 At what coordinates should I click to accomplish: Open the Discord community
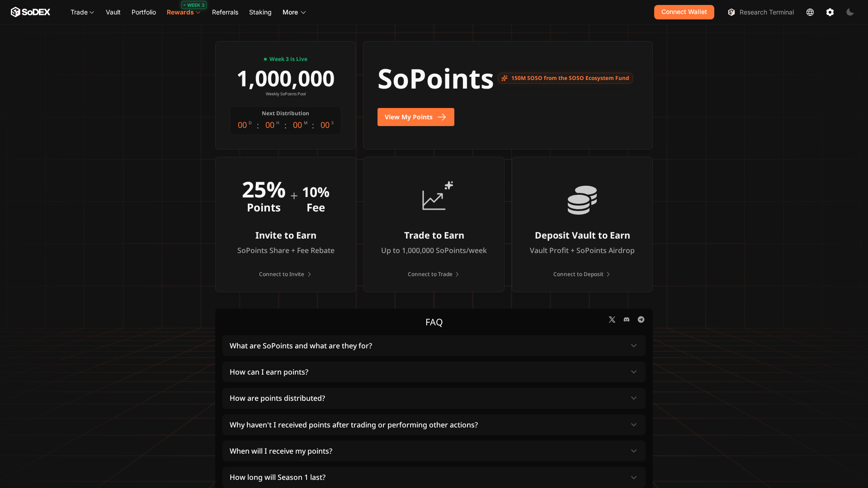[626, 319]
